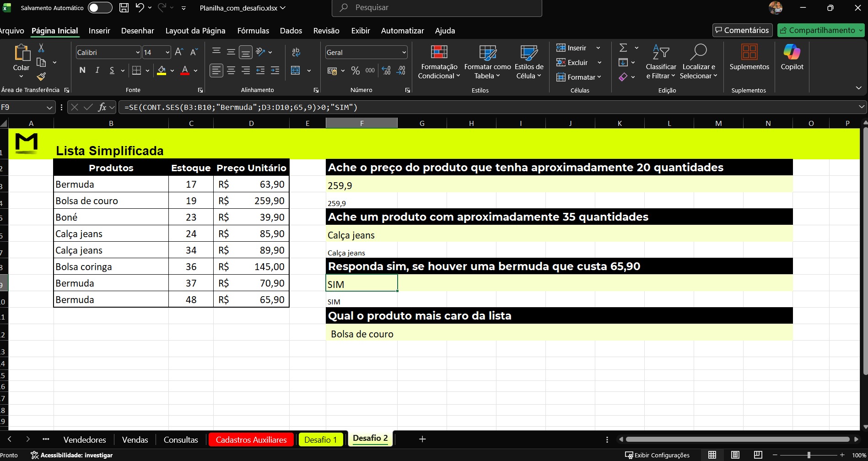
Task: Apply yellow fill color to cell
Action: 162,71
